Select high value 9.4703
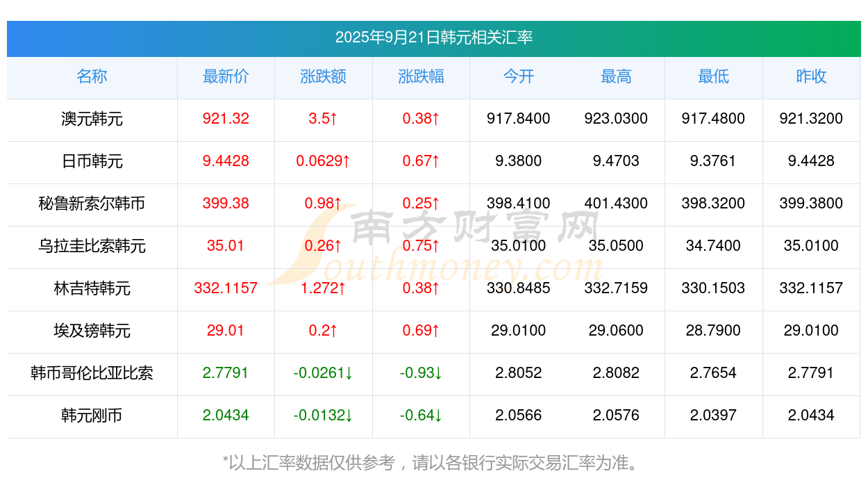This screenshot has width=868, height=485. click(617, 161)
